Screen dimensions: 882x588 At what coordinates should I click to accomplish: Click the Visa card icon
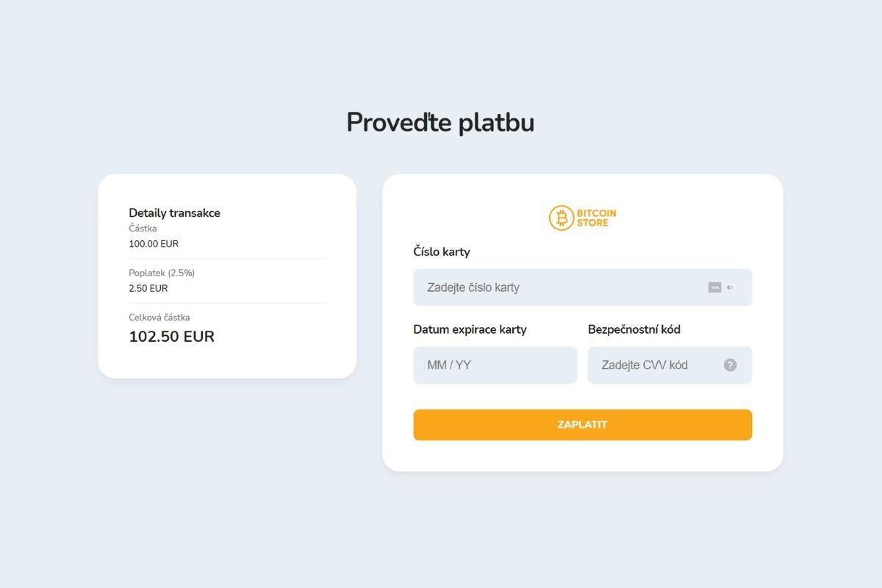tap(714, 287)
